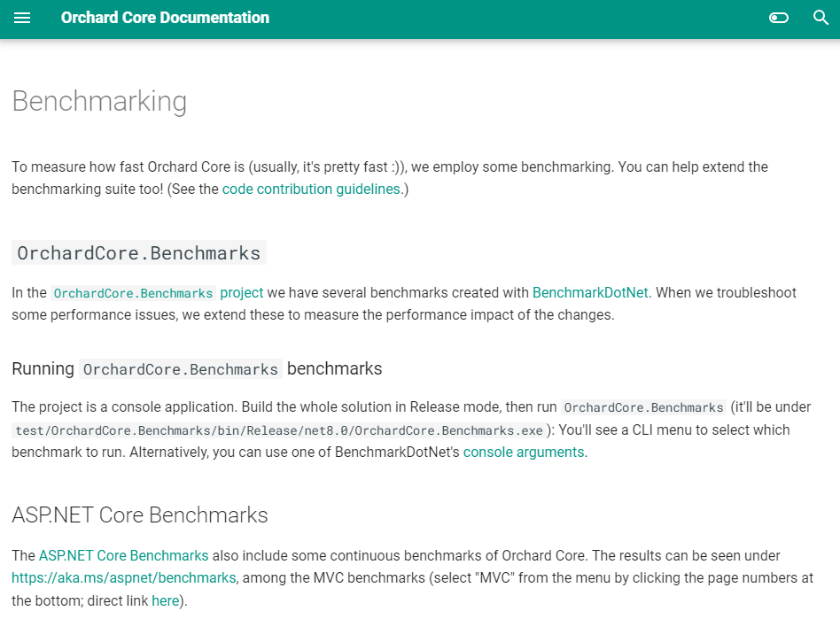This screenshot has height=619, width=840.
Task: Open the hamburger navigation menu
Action: 22,18
